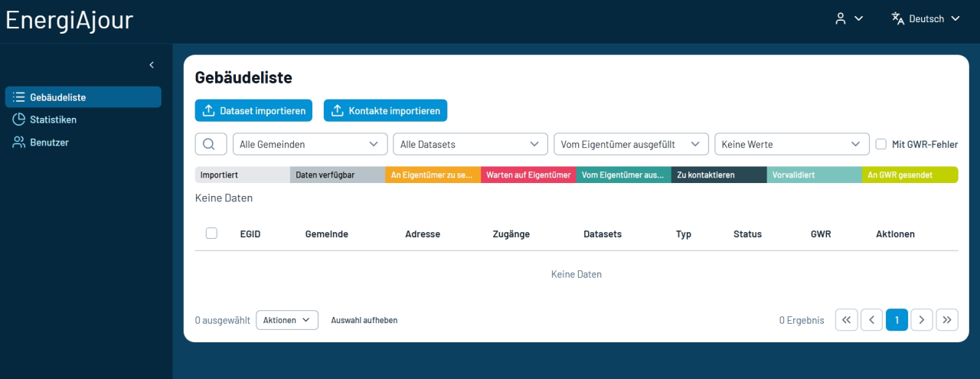Open Gebäudeliste in the sidebar
This screenshot has width=980, height=379.
coord(83,97)
